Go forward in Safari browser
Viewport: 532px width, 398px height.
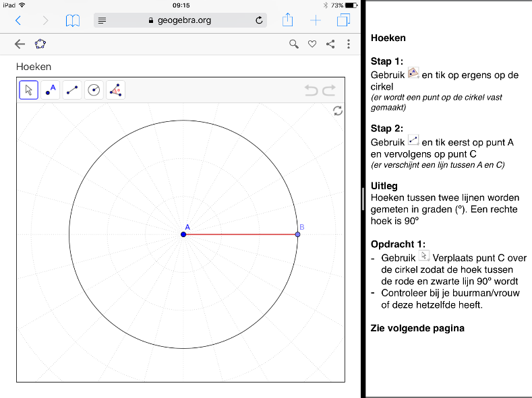point(45,20)
